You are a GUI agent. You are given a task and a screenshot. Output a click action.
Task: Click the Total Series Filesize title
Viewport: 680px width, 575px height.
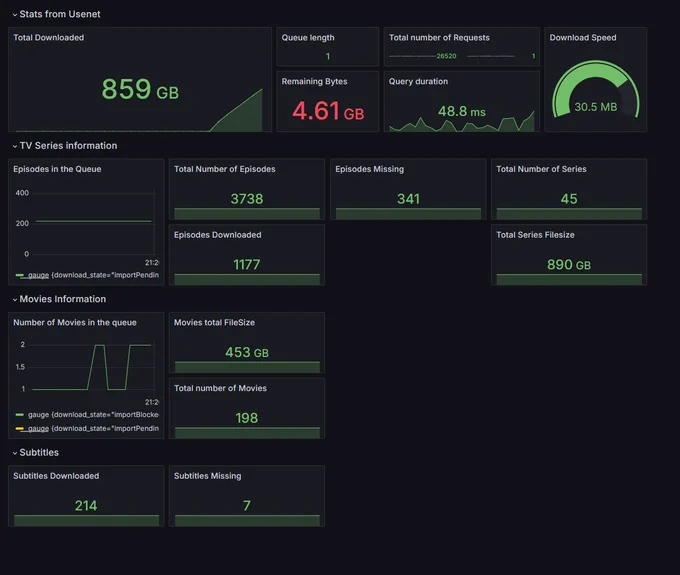pyautogui.click(x=535, y=235)
